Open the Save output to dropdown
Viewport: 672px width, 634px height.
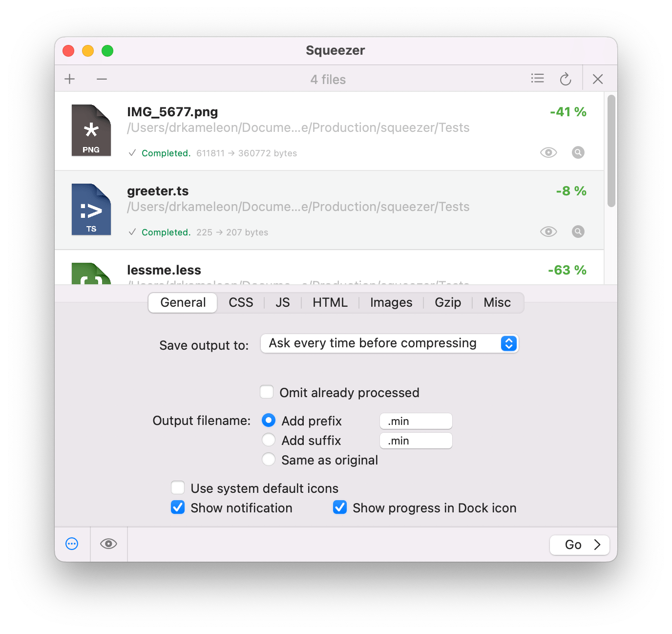coord(389,343)
